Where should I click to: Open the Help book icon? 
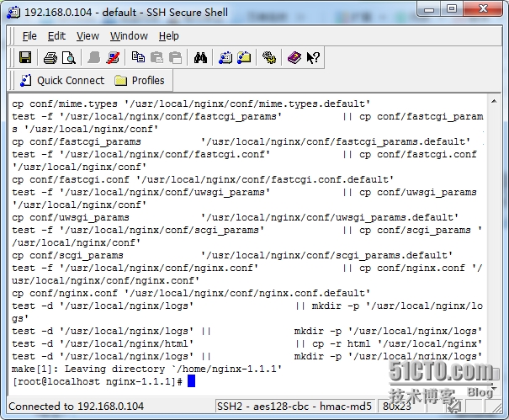(294, 58)
